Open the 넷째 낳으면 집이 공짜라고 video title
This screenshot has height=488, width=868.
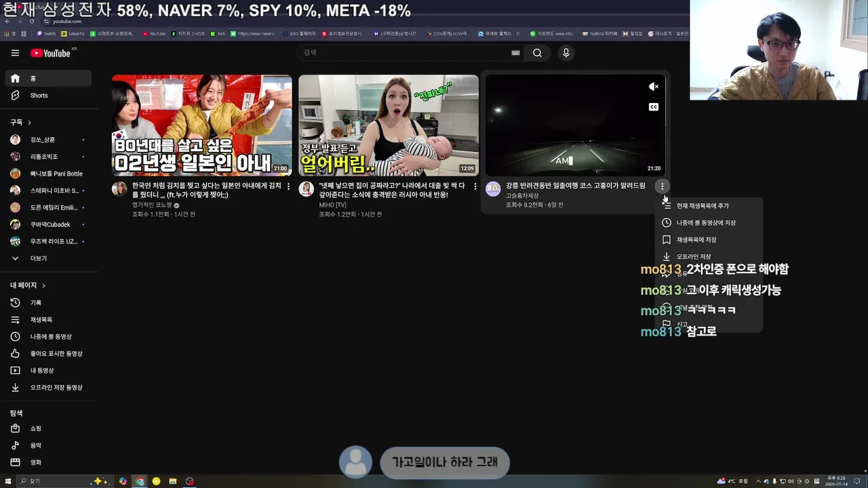coord(393,190)
